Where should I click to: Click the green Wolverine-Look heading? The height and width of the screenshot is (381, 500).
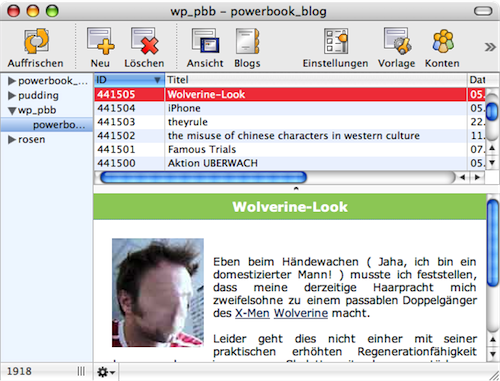pyautogui.click(x=290, y=207)
